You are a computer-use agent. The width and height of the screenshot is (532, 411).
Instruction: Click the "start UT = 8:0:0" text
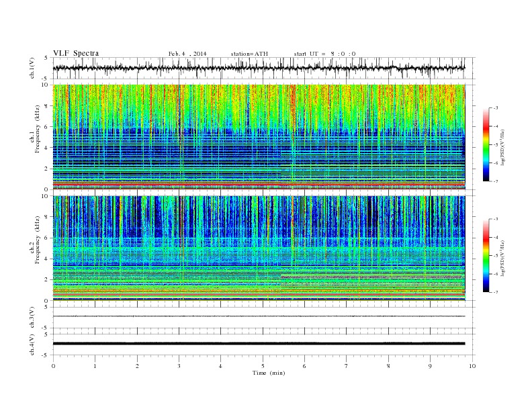click(x=324, y=54)
